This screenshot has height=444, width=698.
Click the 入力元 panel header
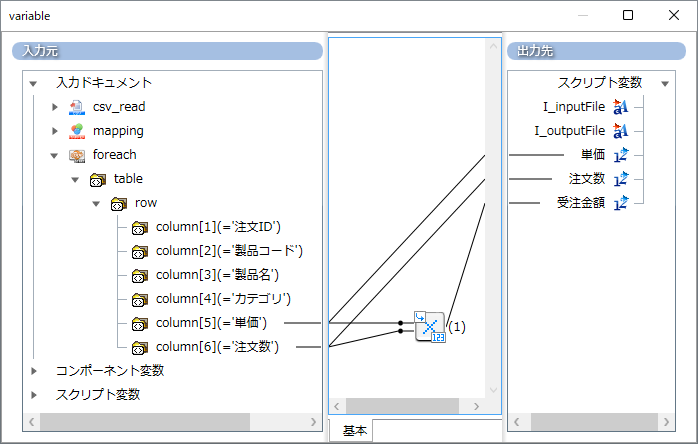click(167, 51)
